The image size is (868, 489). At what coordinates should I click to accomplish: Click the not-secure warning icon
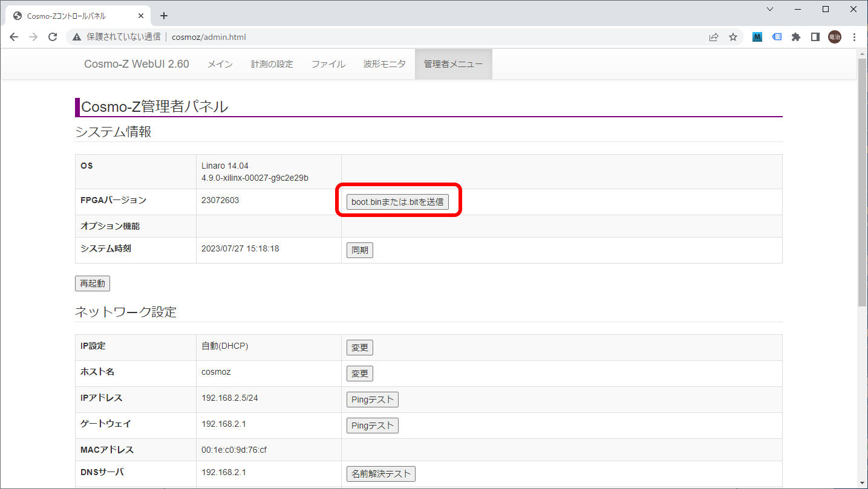point(77,37)
